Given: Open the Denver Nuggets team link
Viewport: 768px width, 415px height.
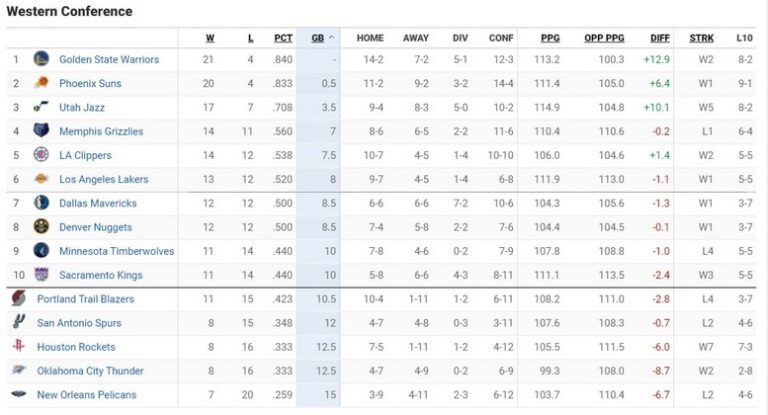Looking at the screenshot, I should coord(95,227).
